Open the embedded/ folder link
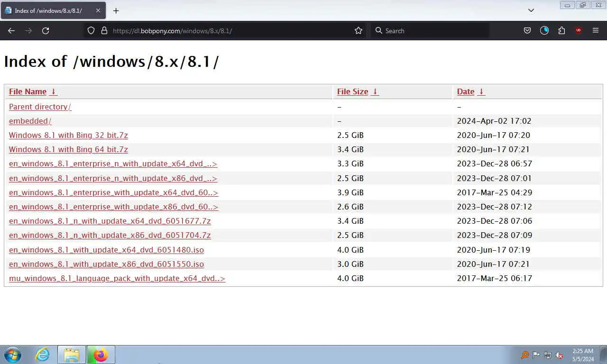Viewport: 607px width, 364px height. [30, 121]
